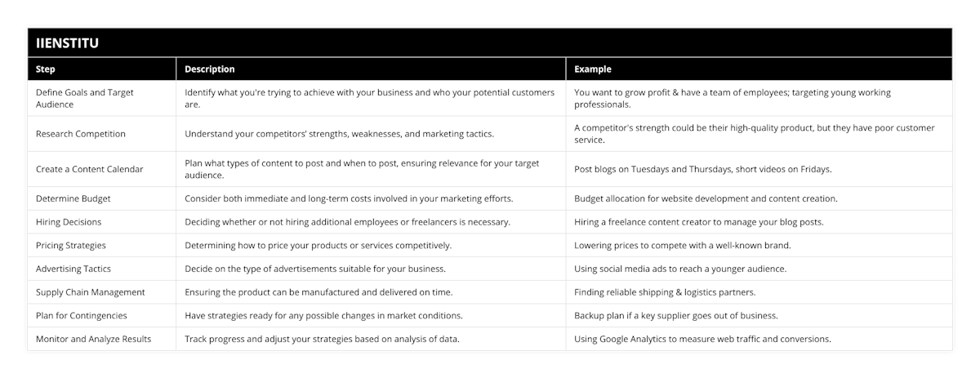
Task: Click the competitors' strengths description cell
Action: click(340, 134)
